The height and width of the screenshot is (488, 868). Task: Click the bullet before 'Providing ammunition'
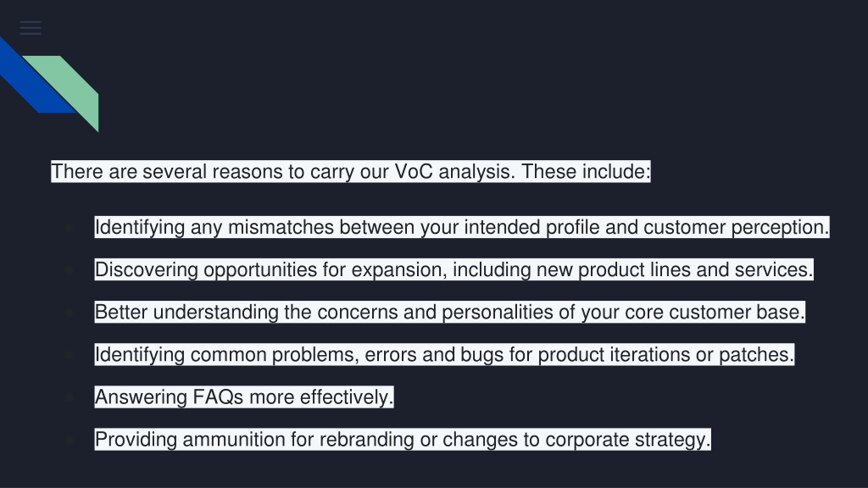coord(70,440)
